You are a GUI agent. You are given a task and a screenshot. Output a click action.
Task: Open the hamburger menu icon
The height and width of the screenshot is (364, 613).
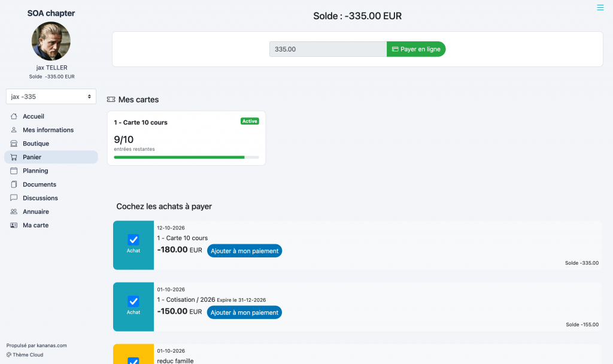pos(600,7)
